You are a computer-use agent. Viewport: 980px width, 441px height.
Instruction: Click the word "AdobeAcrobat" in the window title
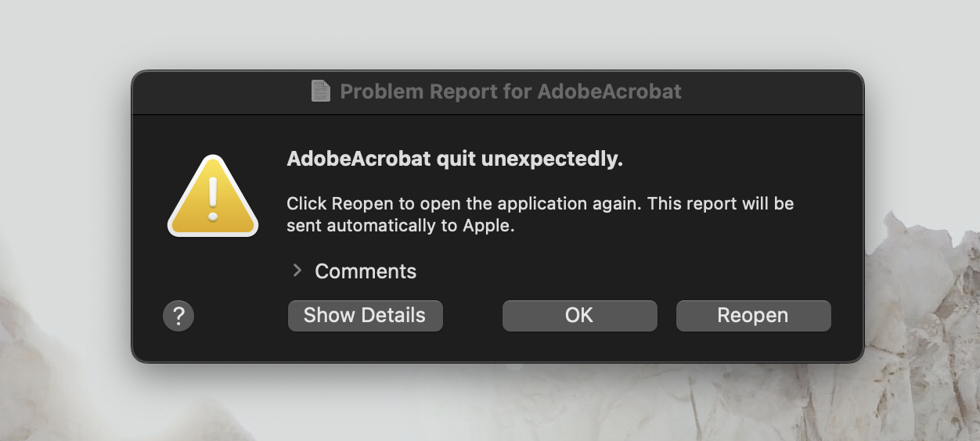pos(609,91)
